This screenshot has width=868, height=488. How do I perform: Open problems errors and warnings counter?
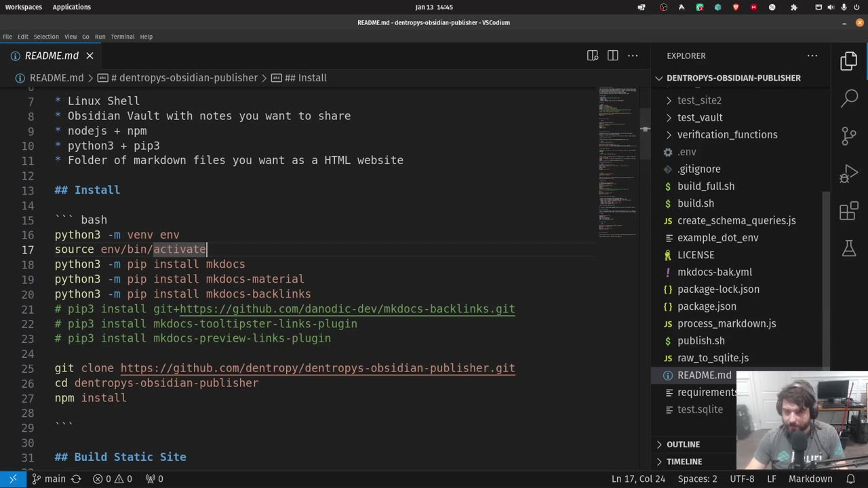pos(113,479)
